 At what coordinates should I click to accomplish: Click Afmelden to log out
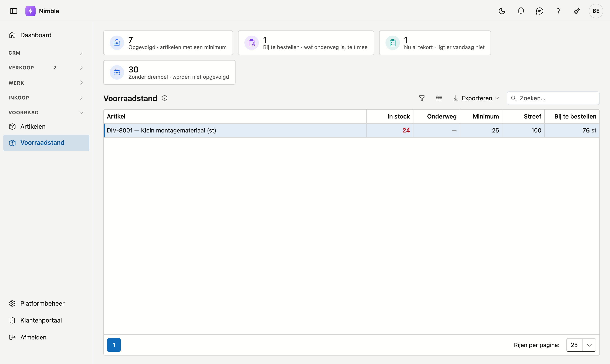(x=46, y=337)
